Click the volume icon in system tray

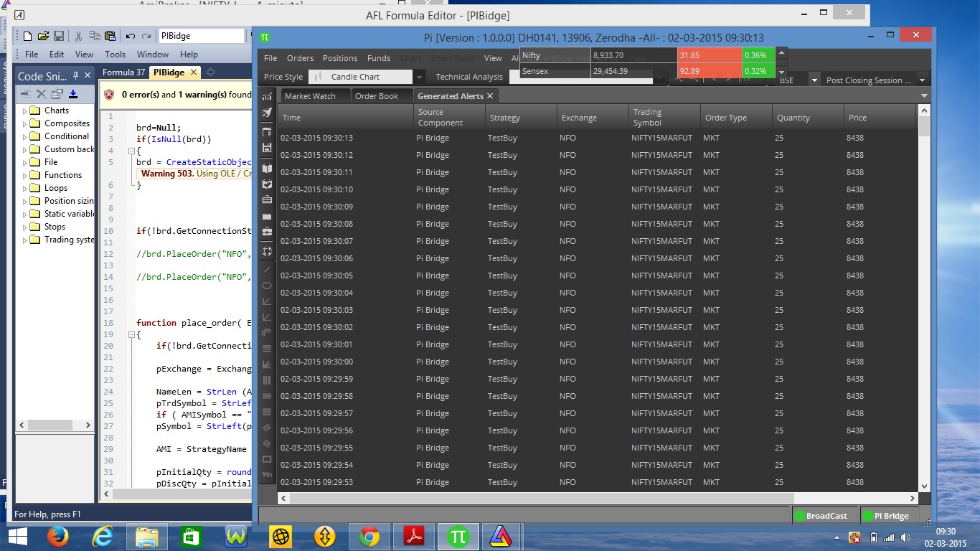coord(904,537)
